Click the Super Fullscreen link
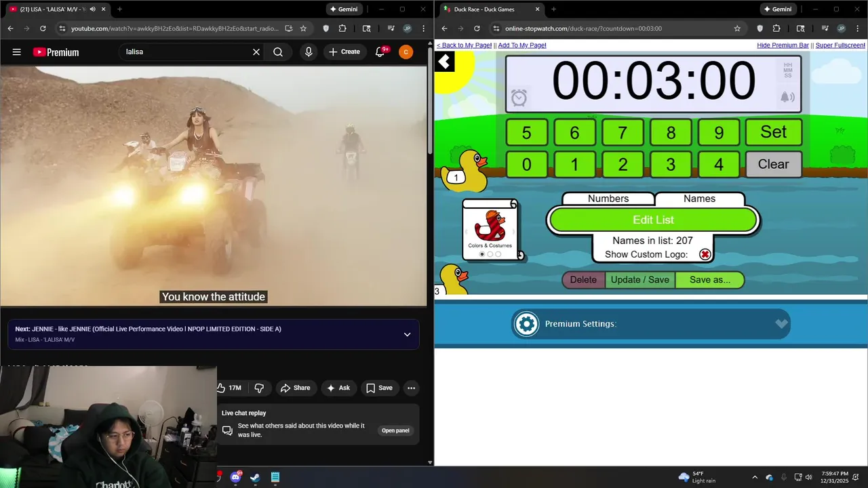 pos(841,45)
